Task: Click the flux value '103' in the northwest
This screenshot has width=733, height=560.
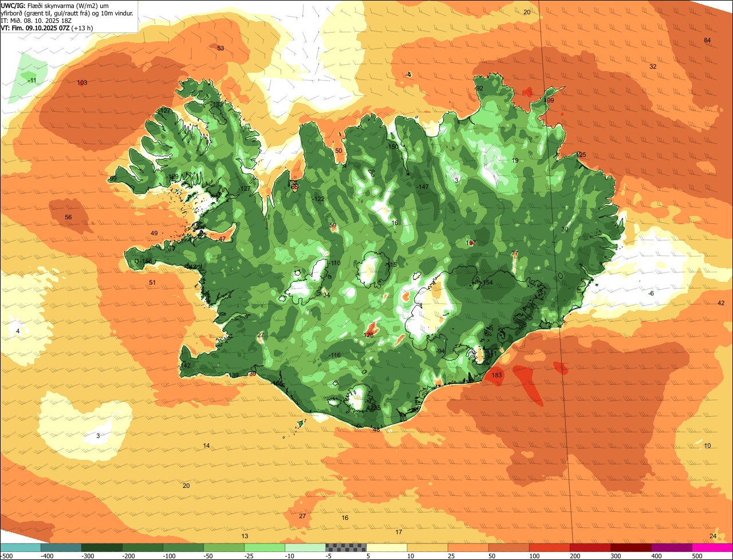Action: tap(82, 82)
